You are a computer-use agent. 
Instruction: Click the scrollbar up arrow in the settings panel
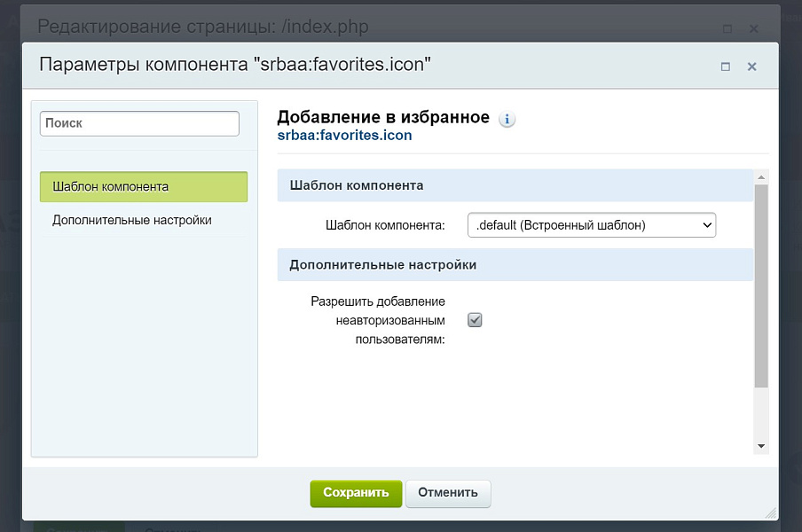coord(760,177)
